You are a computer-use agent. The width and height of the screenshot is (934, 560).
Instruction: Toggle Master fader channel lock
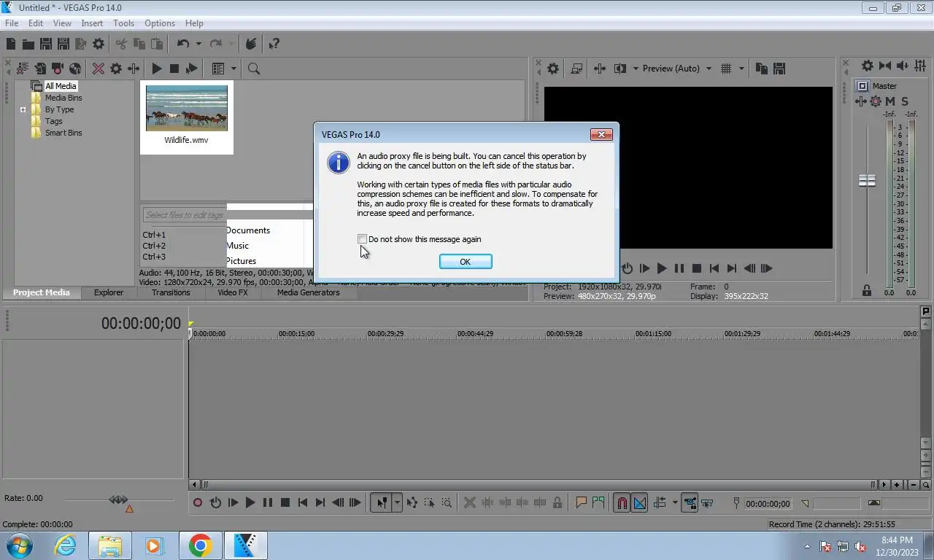click(867, 291)
